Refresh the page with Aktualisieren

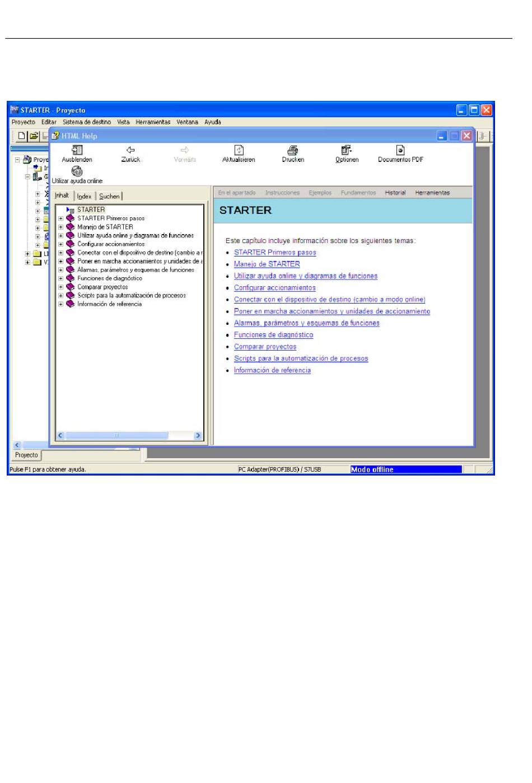239,150
